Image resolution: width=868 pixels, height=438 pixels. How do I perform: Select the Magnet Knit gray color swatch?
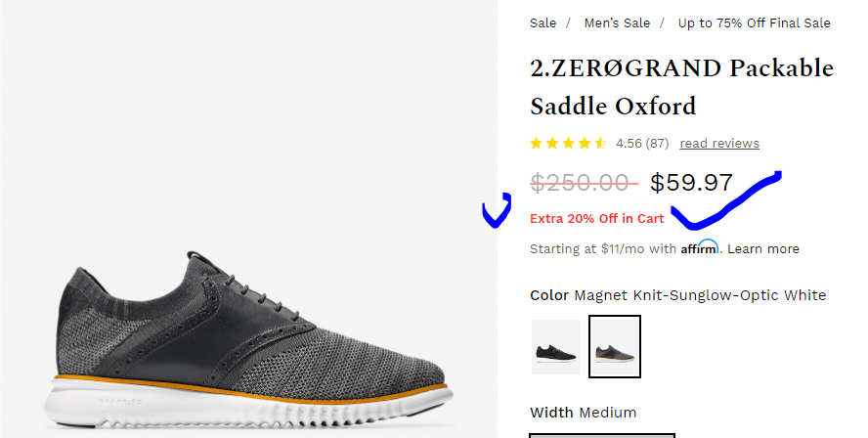[x=615, y=347]
